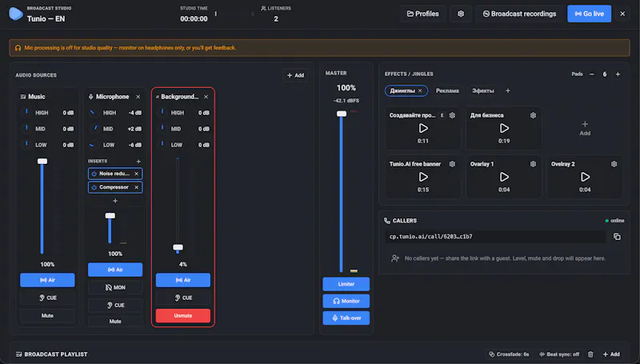This screenshot has width=640, height=364.
Task: Increase the number of pads
Action: (x=618, y=74)
